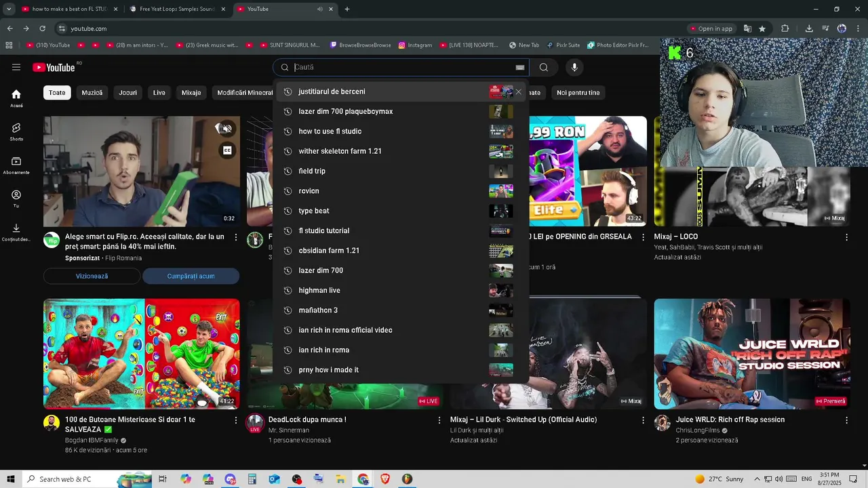This screenshot has width=868, height=488.
Task: Open Conținut descărcat in the sidebar
Action: point(16,232)
